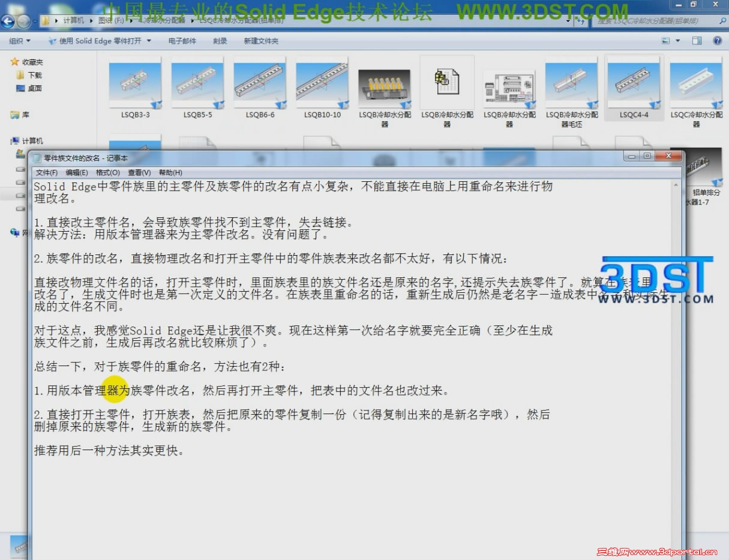Click the Notepad icon in its title bar
Viewport: 729px width, 560px height.
pyautogui.click(x=37, y=158)
